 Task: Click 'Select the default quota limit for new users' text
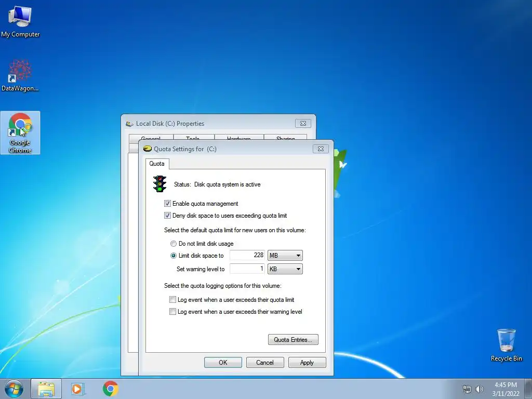coord(235,230)
